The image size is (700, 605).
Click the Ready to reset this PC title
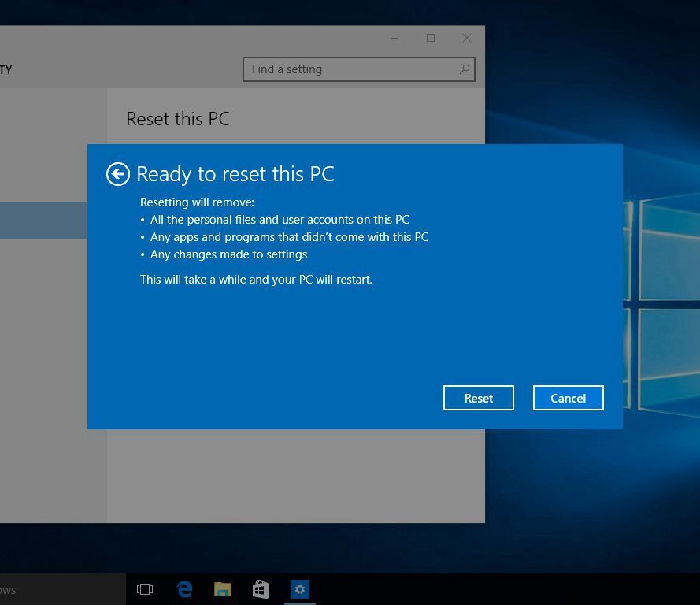click(x=234, y=173)
